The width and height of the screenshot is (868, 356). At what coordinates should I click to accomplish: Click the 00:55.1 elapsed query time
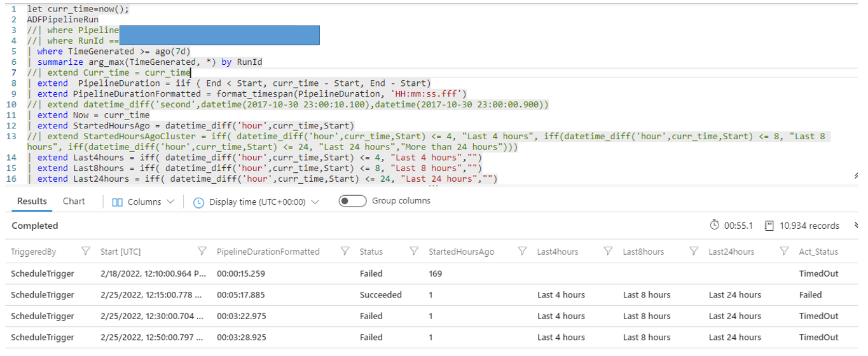click(x=738, y=226)
